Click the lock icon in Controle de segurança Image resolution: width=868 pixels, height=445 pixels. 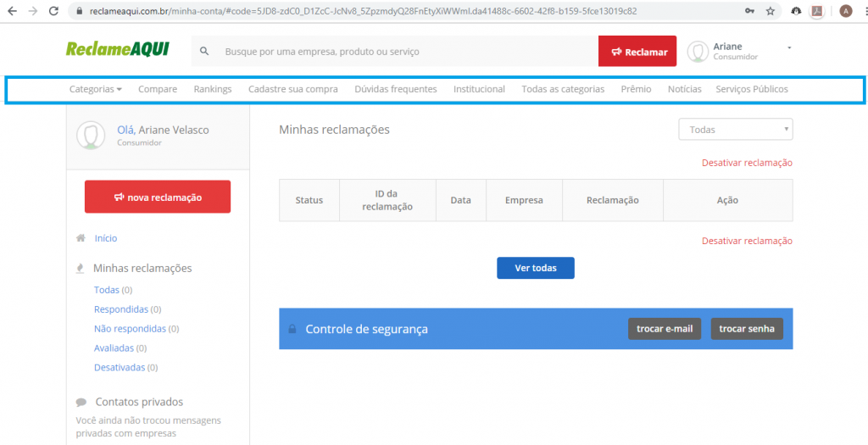[292, 329]
